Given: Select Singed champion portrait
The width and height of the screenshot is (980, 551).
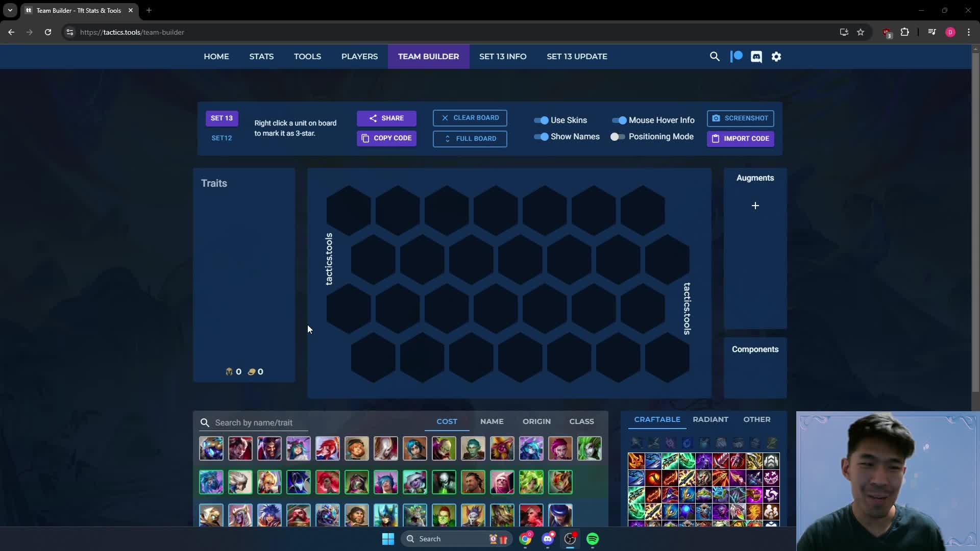Looking at the screenshot, I should tap(444, 448).
